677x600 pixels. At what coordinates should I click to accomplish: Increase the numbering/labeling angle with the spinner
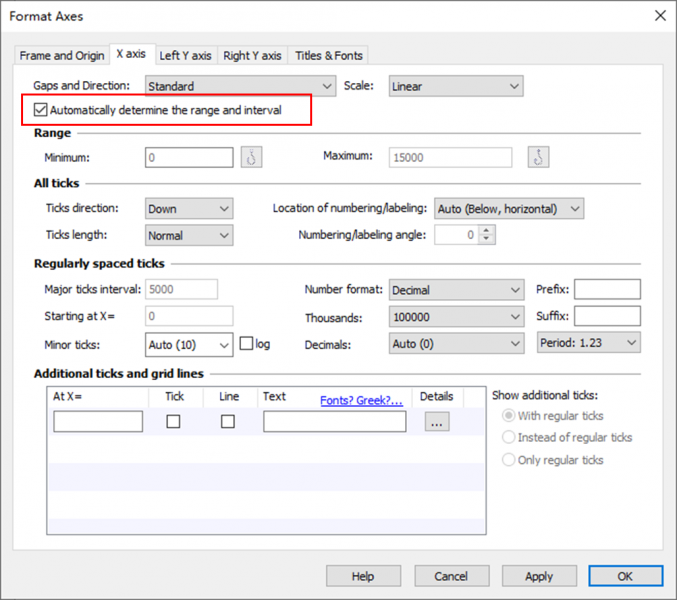[487, 231]
